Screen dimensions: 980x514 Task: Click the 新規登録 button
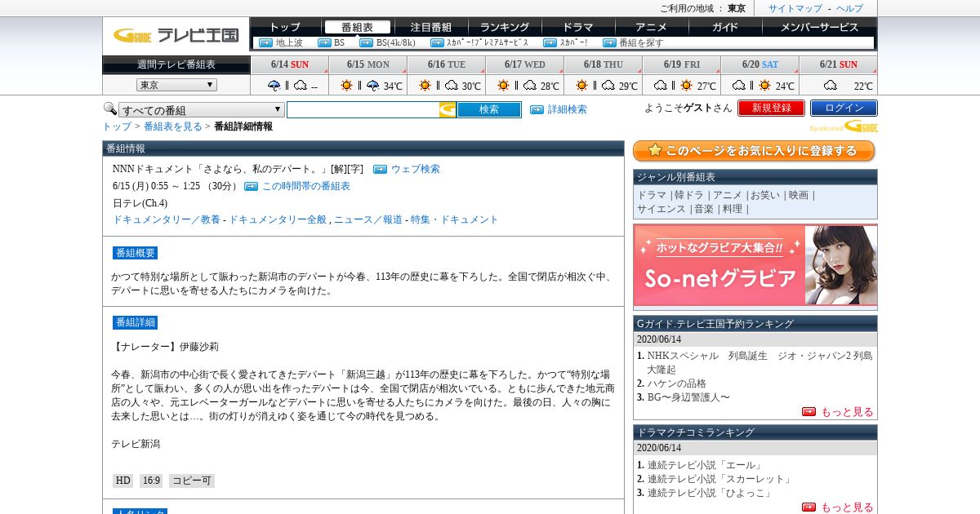coord(771,108)
